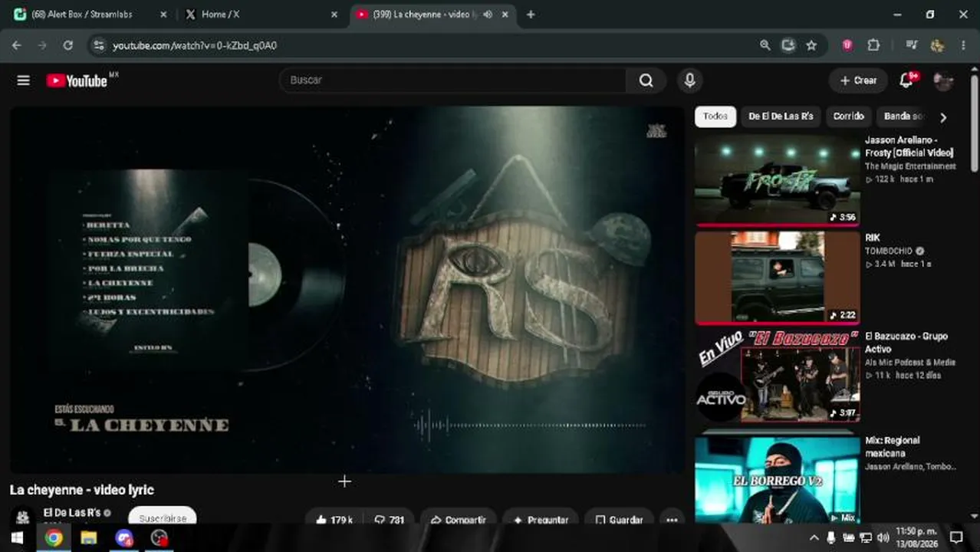Open the YouTube account avatar menu
The height and width of the screenshot is (552, 980).
pyautogui.click(x=943, y=80)
